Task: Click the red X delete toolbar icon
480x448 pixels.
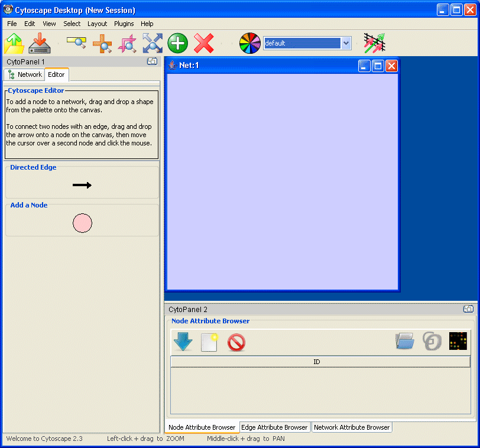Action: point(204,44)
